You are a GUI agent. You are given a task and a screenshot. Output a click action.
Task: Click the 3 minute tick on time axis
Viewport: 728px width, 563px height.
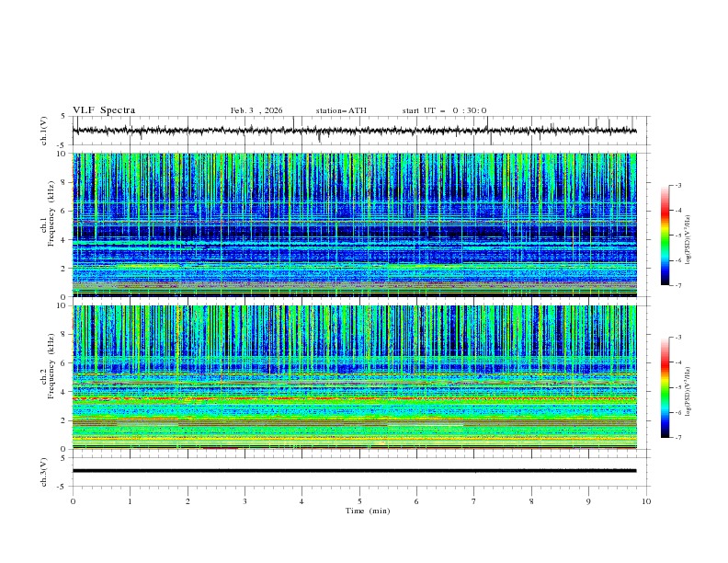tap(245, 501)
